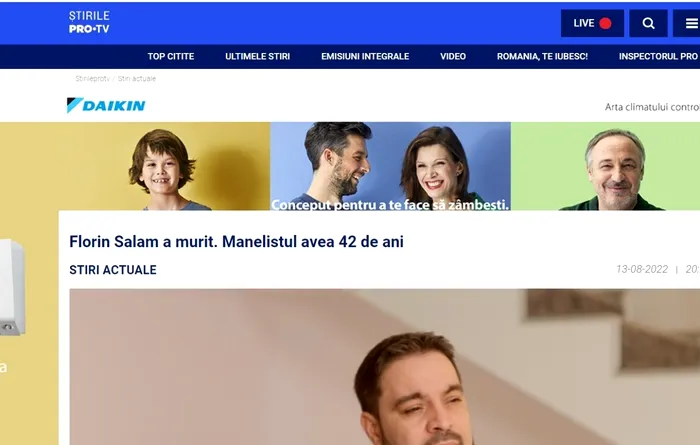Open ROMANIA, TE IUBESC! page
Screen dimensions: 700x445
(x=542, y=57)
